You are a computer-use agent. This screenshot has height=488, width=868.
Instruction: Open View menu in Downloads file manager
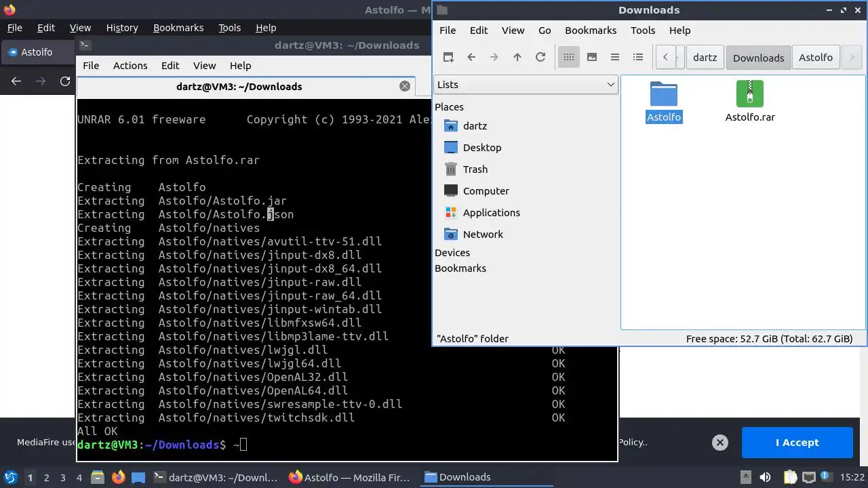click(513, 30)
